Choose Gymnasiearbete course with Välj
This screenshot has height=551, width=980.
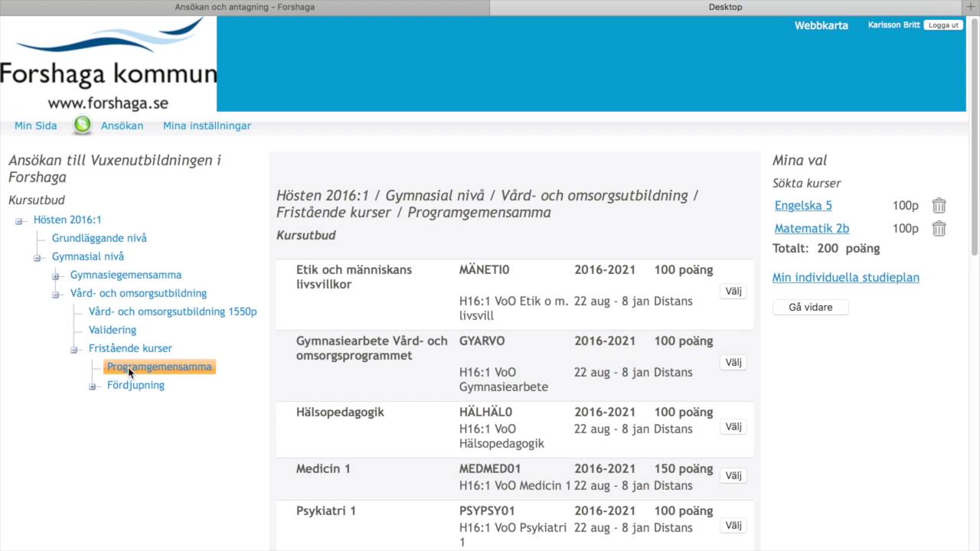point(733,362)
